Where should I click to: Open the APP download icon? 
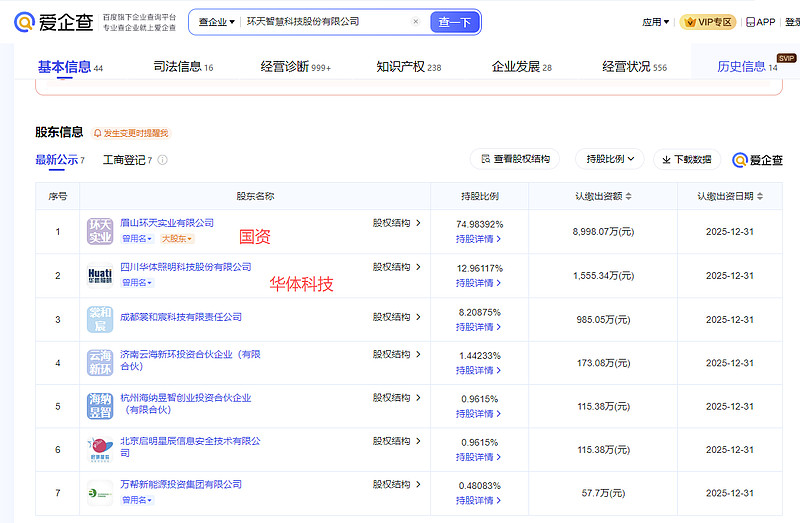click(759, 22)
